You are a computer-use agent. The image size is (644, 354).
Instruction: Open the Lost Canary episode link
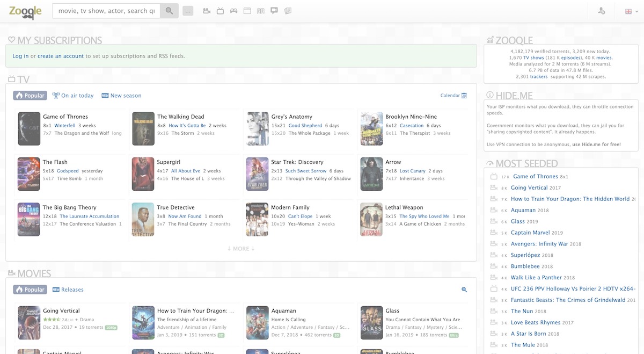[413, 171]
